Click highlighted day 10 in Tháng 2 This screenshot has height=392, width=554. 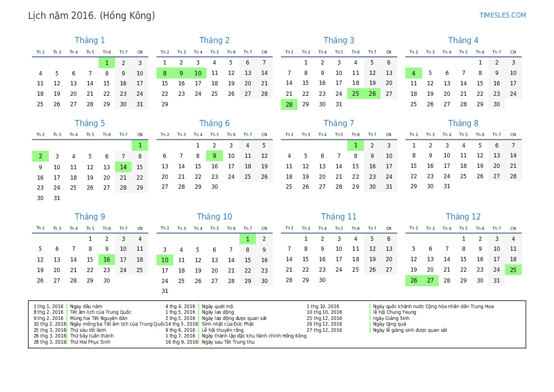point(198,73)
